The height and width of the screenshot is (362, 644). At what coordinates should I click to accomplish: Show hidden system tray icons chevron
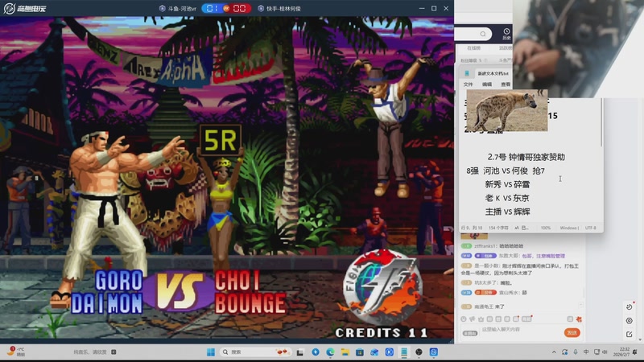coord(554,352)
